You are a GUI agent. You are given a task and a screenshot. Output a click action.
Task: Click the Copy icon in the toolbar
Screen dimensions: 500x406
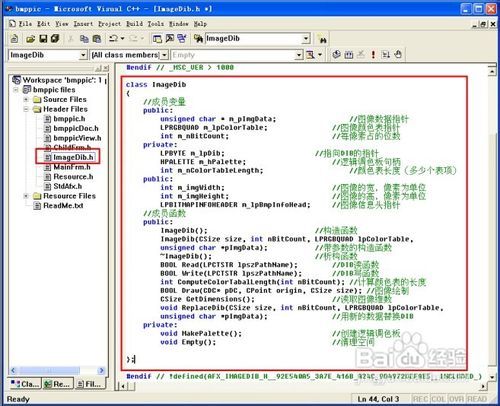(x=84, y=39)
